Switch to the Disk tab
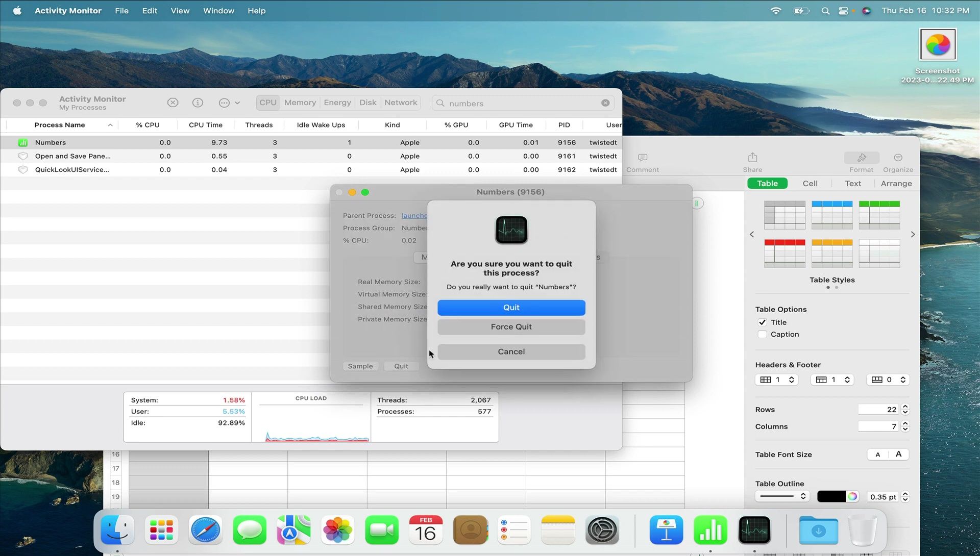This screenshot has width=980, height=556. pyautogui.click(x=367, y=103)
